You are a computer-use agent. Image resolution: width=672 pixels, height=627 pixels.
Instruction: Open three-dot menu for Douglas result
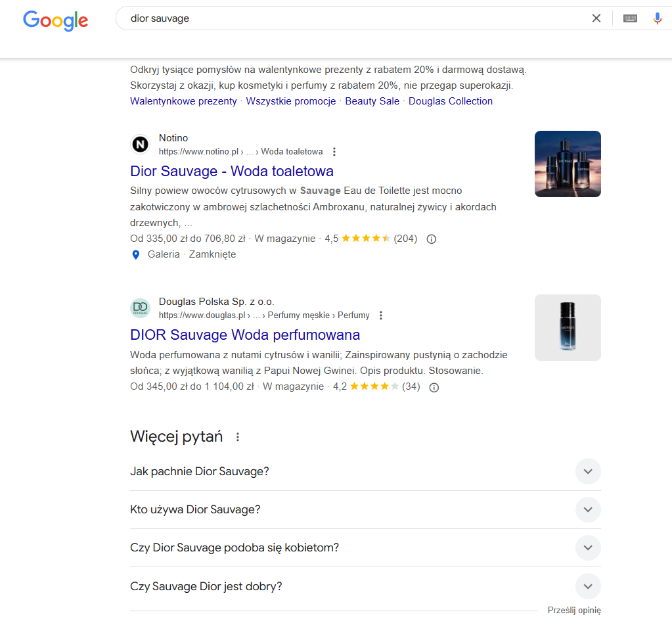(x=381, y=315)
